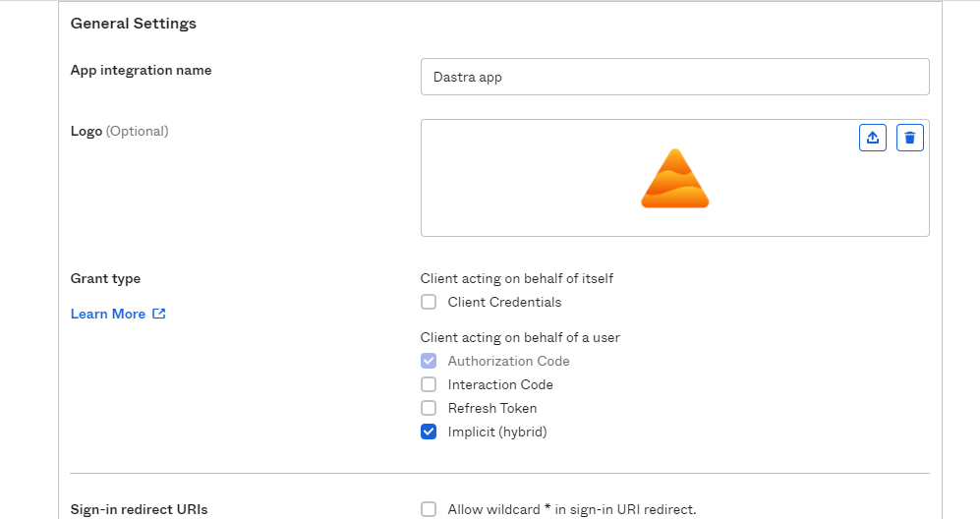Upload a new logo with the upload icon

coord(873,138)
